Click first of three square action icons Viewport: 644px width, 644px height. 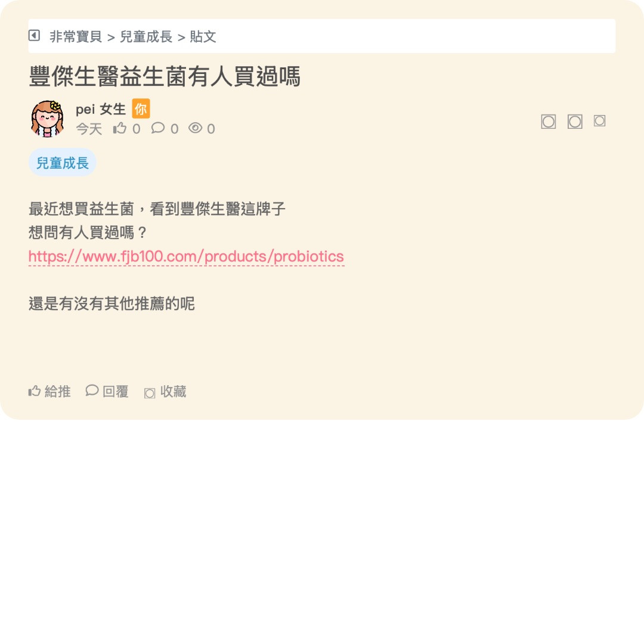coord(549,122)
